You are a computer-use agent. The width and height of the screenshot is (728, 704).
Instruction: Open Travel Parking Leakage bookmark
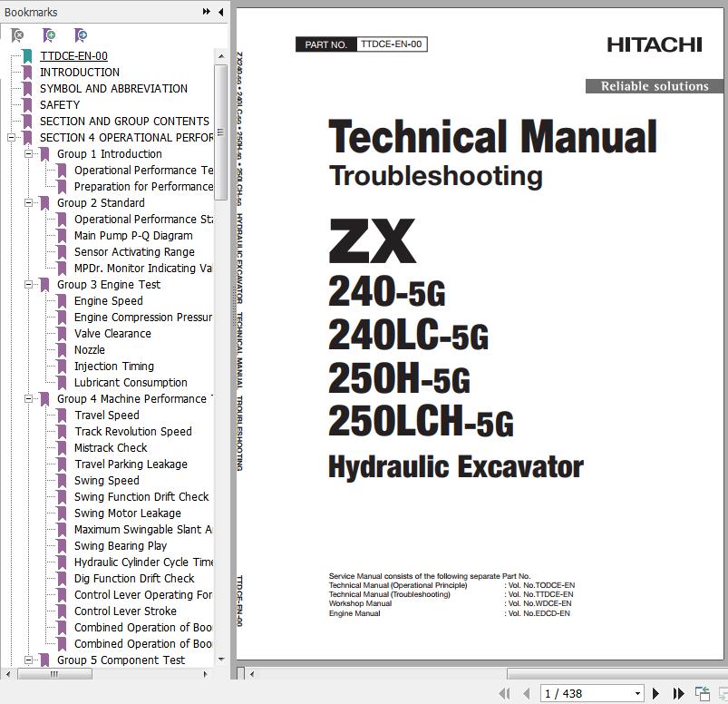tap(131, 464)
